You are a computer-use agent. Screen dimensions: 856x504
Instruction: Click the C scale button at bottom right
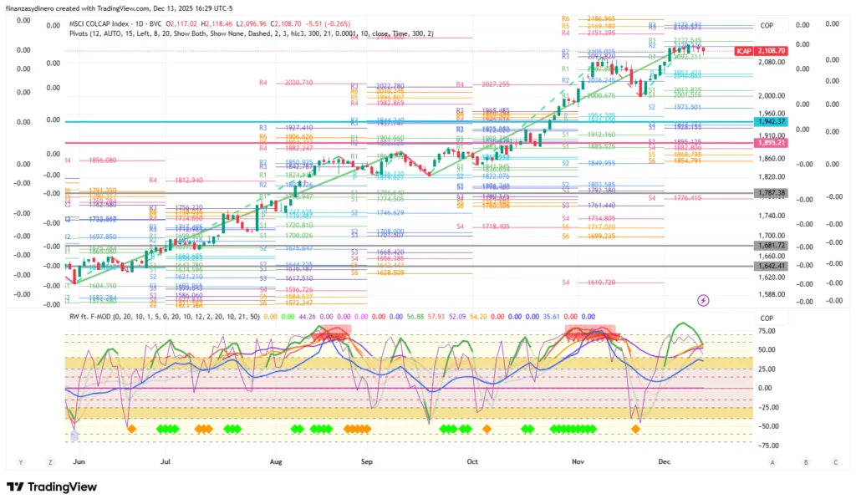[x=835, y=461]
